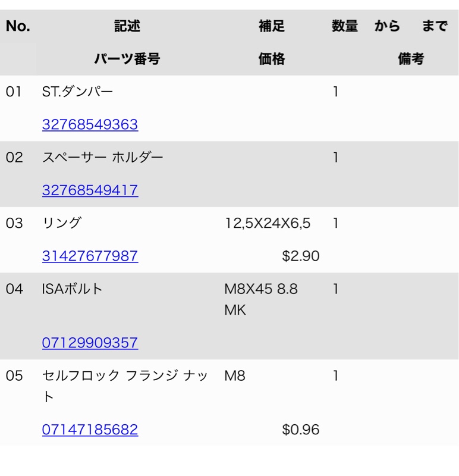The height and width of the screenshot is (476, 459).
Task: Follow the 07129909357 part link
Action: click(90, 343)
